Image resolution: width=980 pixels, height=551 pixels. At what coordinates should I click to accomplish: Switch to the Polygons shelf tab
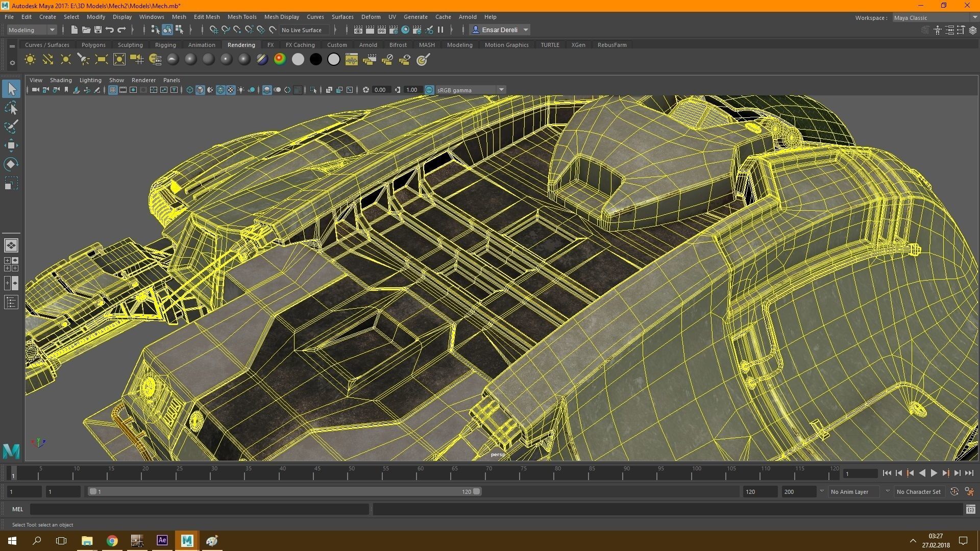(93, 45)
